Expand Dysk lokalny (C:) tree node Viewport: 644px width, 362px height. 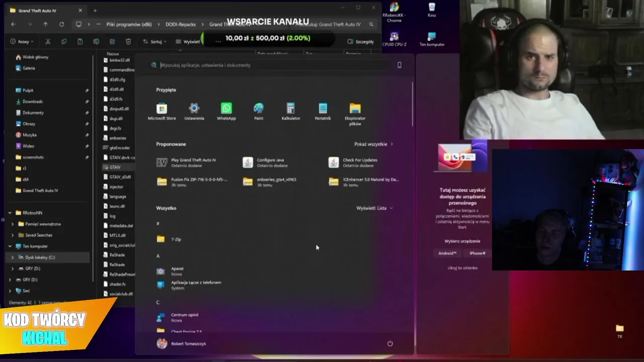(13, 257)
